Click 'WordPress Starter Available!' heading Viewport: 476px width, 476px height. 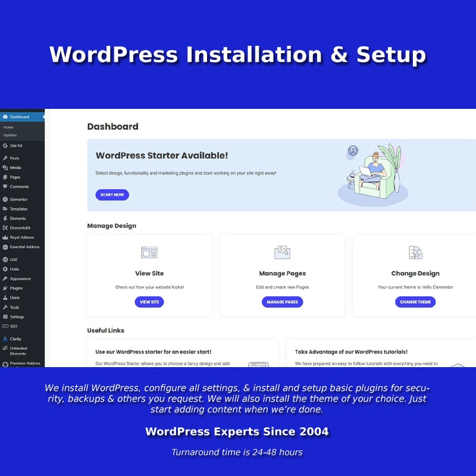(162, 155)
